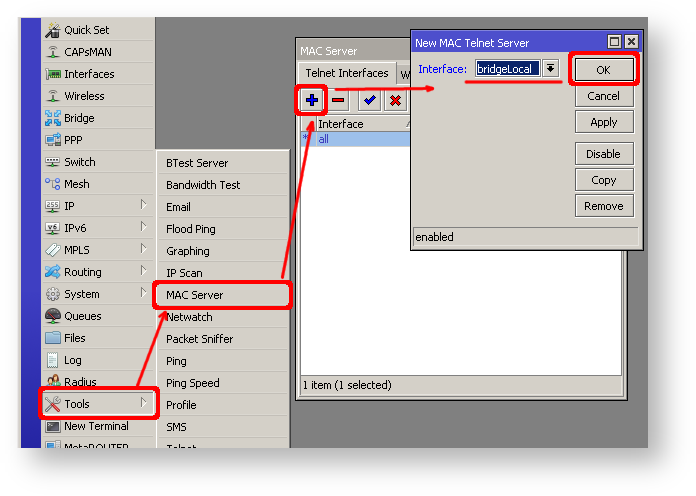The width and height of the screenshot is (696, 496).
Task: Click the red minus remove icon
Action: tap(338, 100)
